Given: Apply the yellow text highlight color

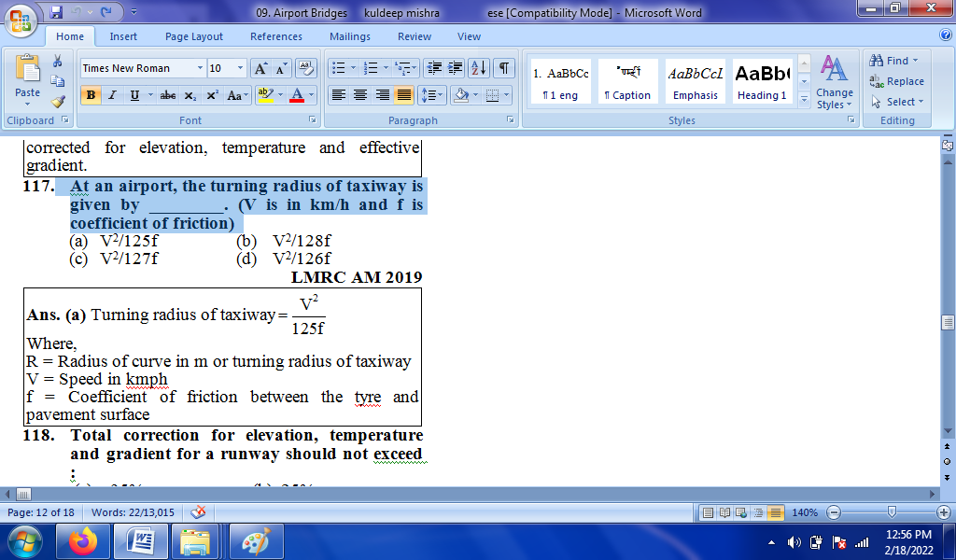Looking at the screenshot, I should (x=266, y=95).
